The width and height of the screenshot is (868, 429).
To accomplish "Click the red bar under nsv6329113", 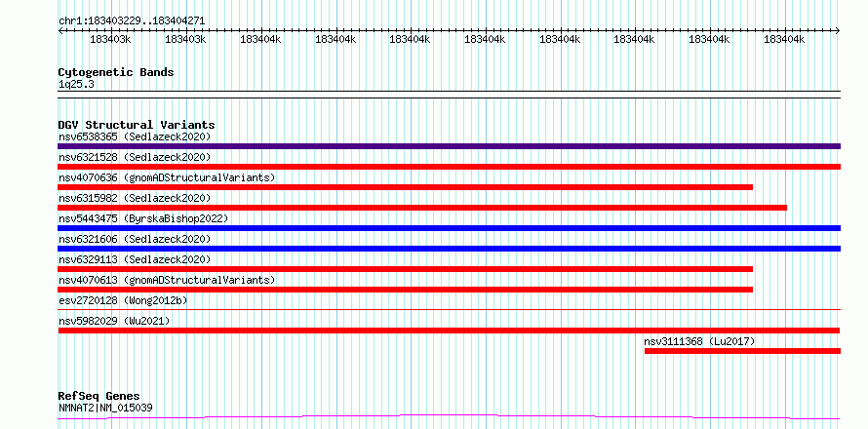I will click(x=405, y=269).
